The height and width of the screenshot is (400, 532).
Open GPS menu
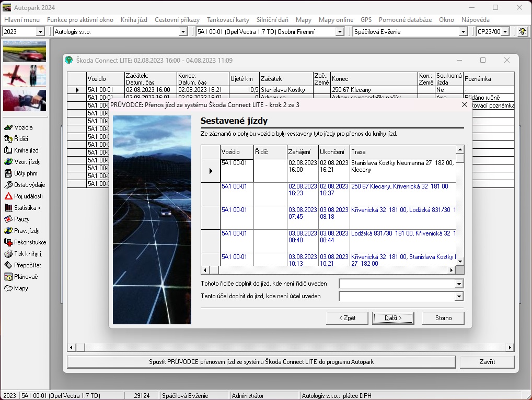point(366,20)
